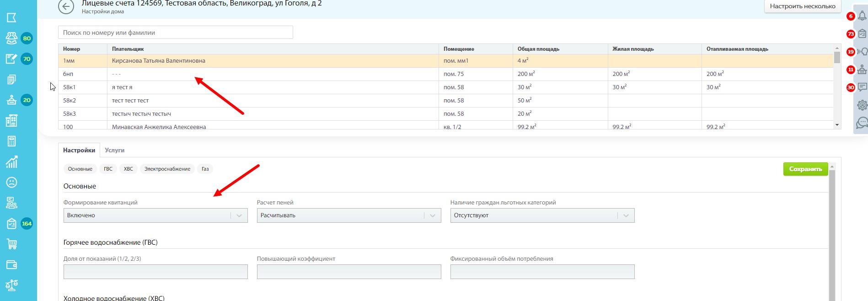
Task: Click the account search input field
Action: click(x=175, y=32)
